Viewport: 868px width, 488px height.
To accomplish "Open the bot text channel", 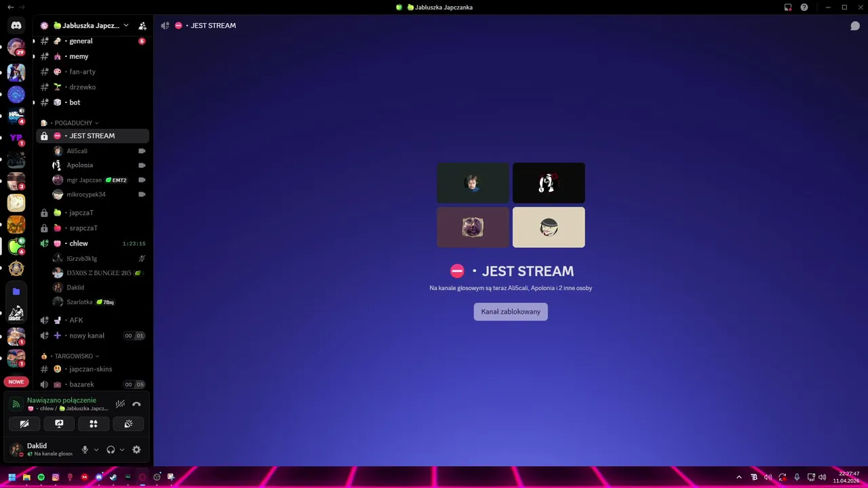I will (93, 102).
